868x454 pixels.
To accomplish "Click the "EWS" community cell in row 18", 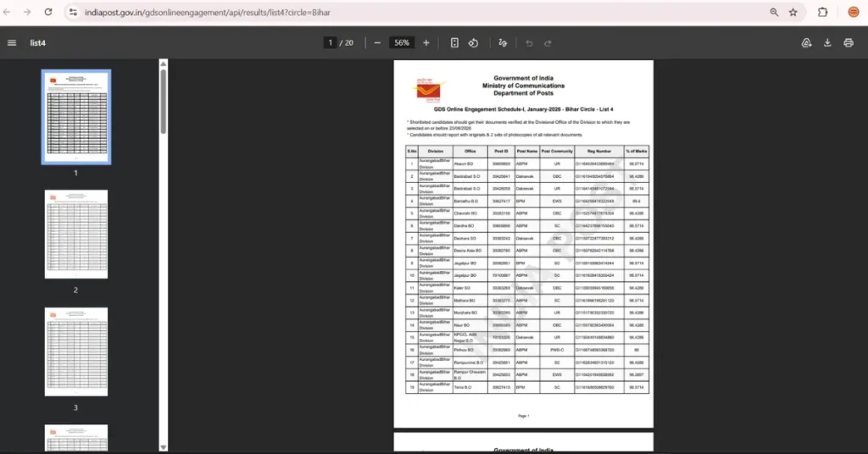I will 557,375.
